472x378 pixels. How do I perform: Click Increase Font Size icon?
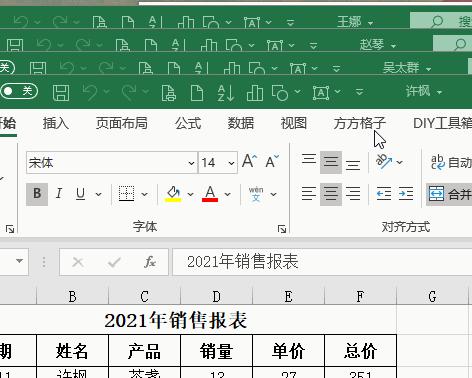click(x=250, y=162)
